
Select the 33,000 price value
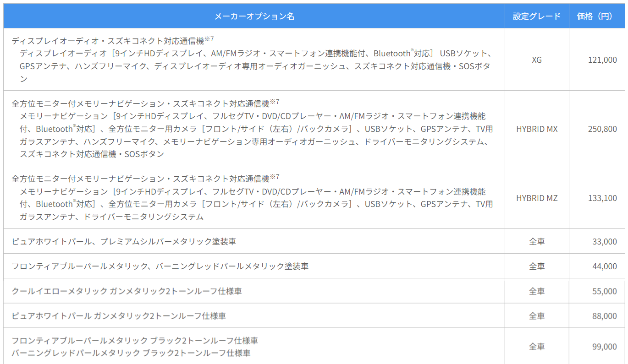(x=605, y=242)
